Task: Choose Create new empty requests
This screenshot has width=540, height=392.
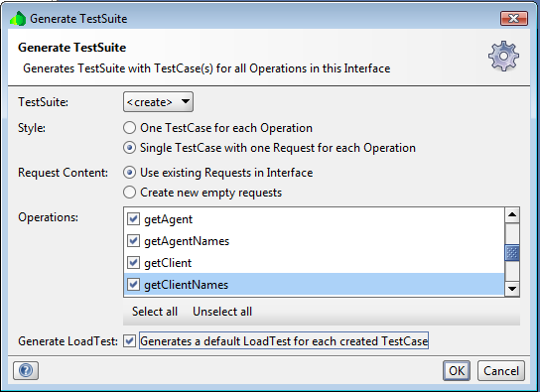Action: (129, 193)
